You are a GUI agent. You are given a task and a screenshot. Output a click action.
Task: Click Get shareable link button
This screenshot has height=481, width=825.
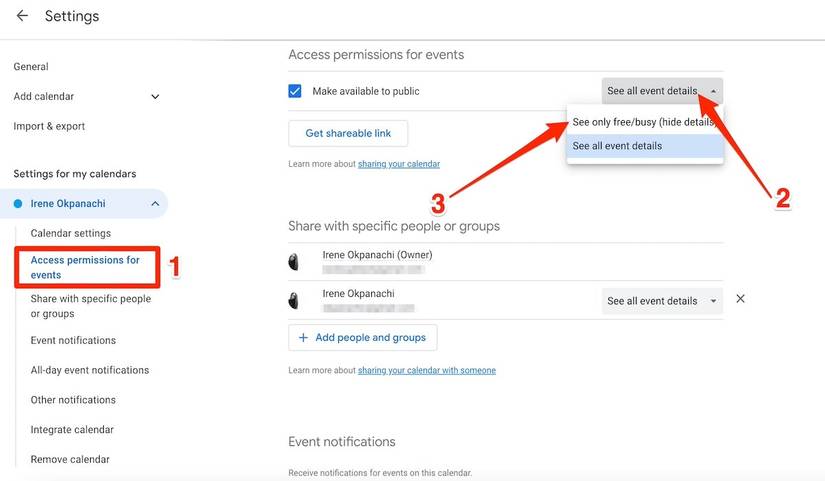click(348, 133)
